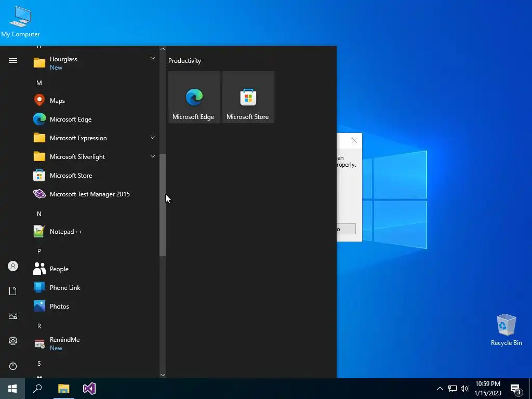Expand the Hourglass folder
Screen dimensions: 532x399
95,63
